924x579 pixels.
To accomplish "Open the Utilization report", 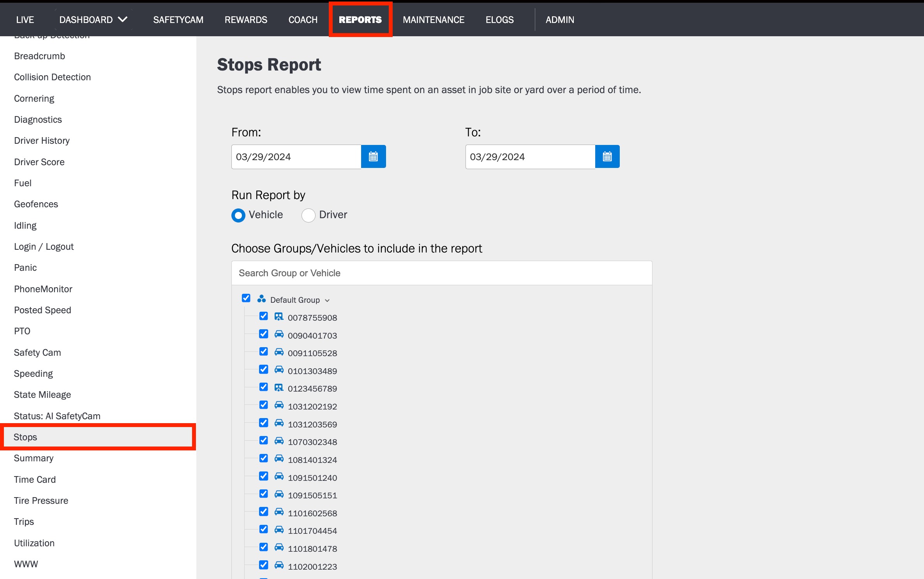I will click(34, 543).
